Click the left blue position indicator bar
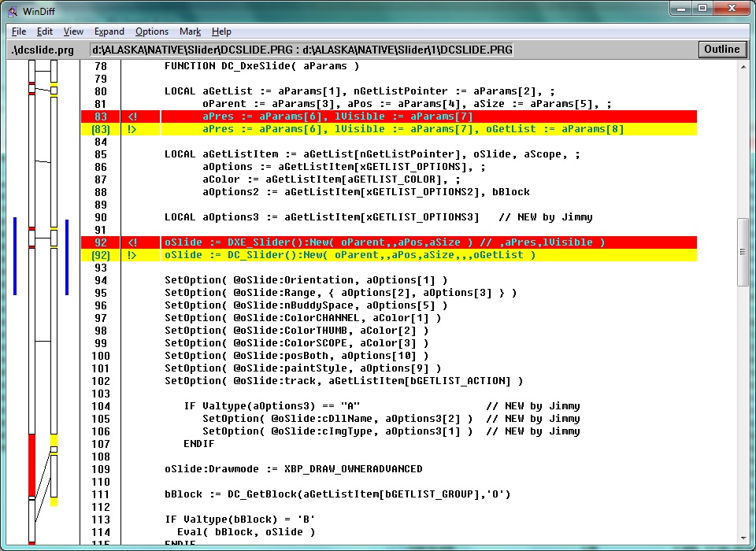This screenshot has width=756, height=551. (15, 256)
